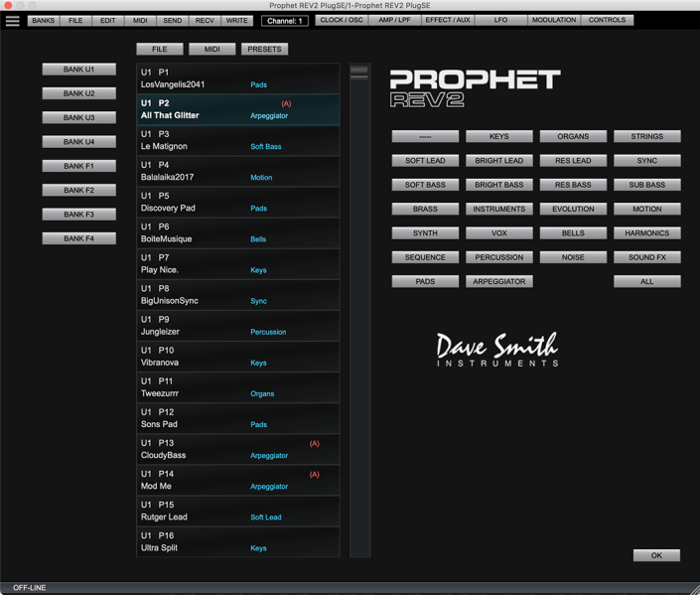The width and height of the screenshot is (700, 596).
Task: Filter presets by STRINGS category
Action: coord(647,136)
